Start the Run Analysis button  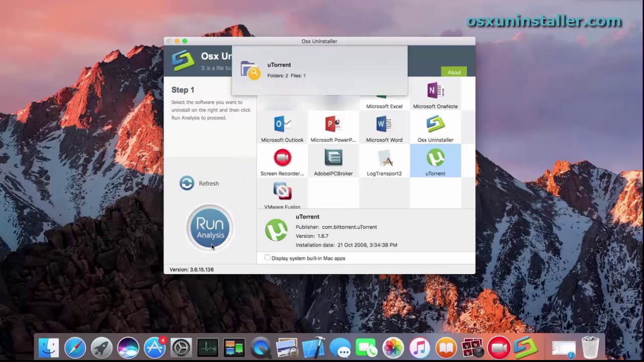[210, 228]
